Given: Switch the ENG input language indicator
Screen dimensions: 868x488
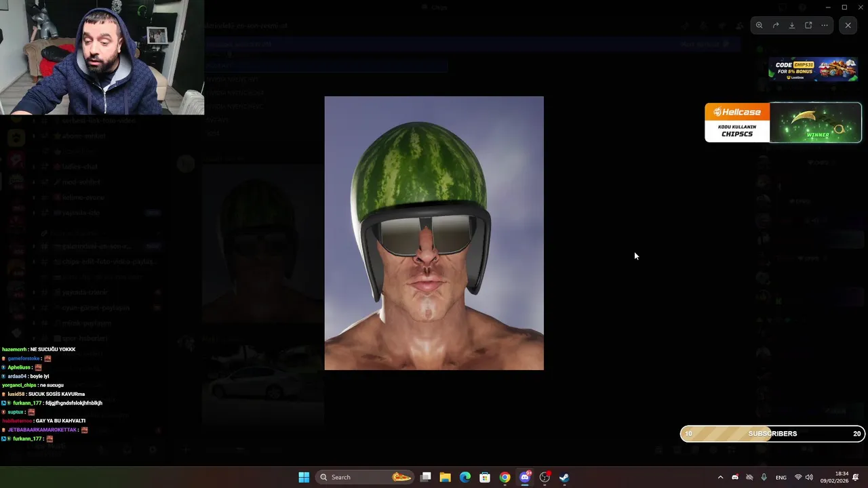Looking at the screenshot, I should pyautogui.click(x=781, y=477).
